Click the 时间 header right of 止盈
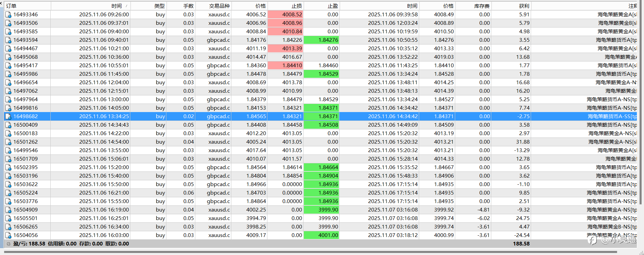The width and height of the screenshot is (644, 255). (x=380, y=6)
